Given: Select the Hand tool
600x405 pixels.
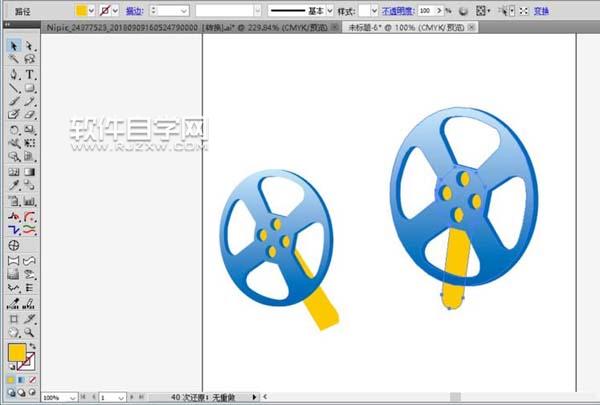Looking at the screenshot, I should [14, 332].
